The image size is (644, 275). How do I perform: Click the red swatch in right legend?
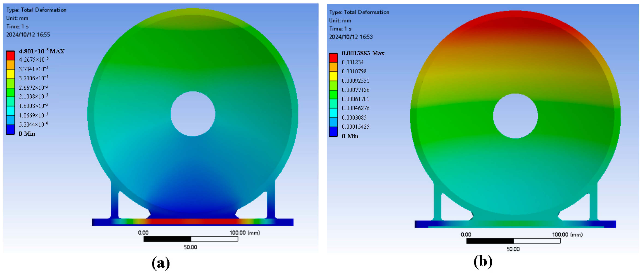[333, 58]
